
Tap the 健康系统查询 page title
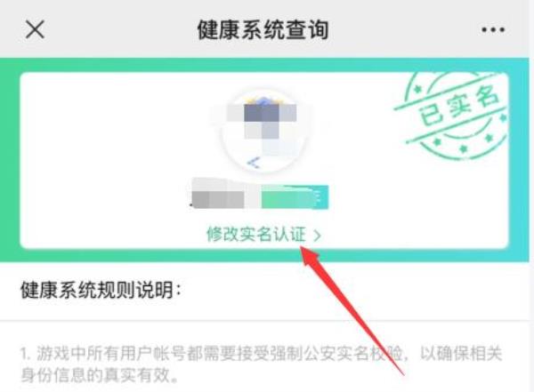[x=263, y=30]
